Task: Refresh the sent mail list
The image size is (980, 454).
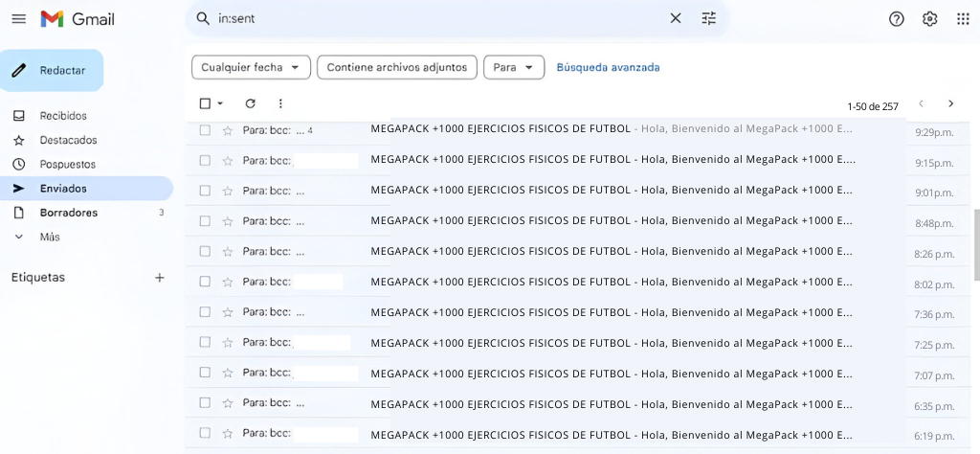Action: coord(251,103)
